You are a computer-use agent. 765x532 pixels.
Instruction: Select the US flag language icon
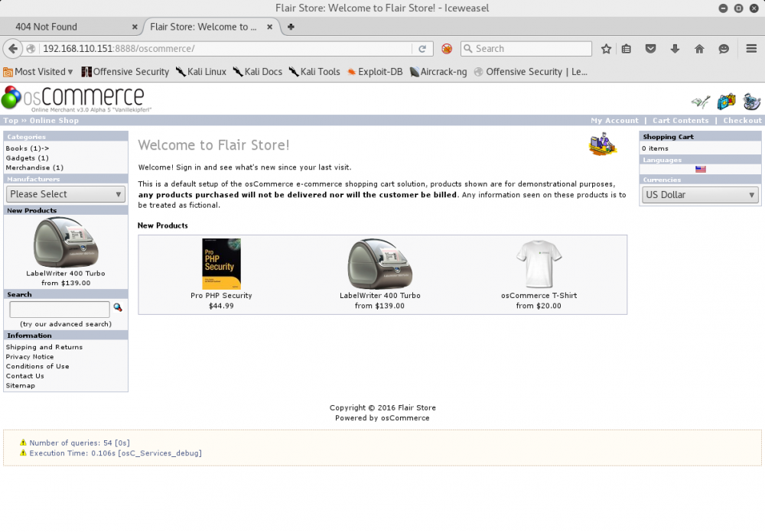pyautogui.click(x=700, y=170)
